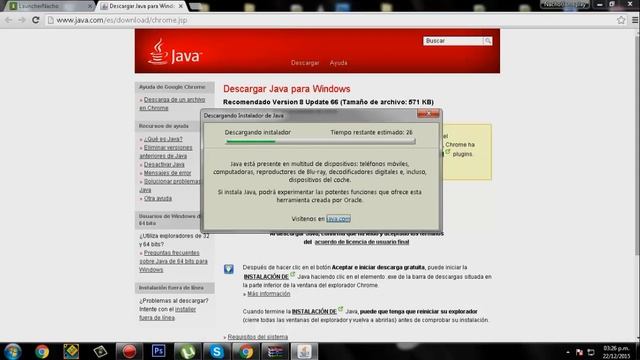Click the taskbar clock and date
Screen dimensions: 640x360
click(x=616, y=352)
